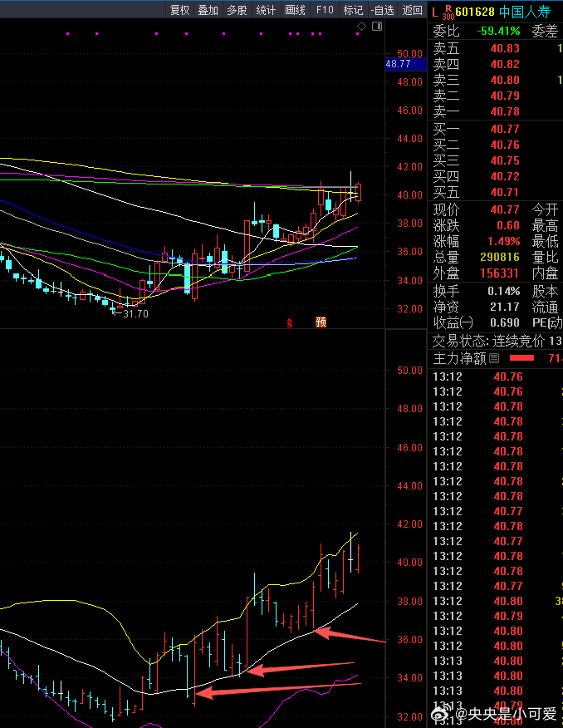Click the red 主力净额 bar

(521, 358)
